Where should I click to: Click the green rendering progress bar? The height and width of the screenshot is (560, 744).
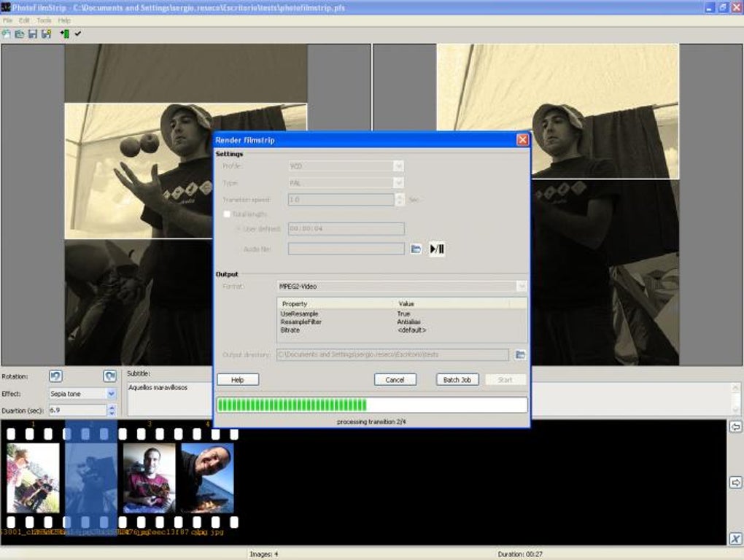371,405
